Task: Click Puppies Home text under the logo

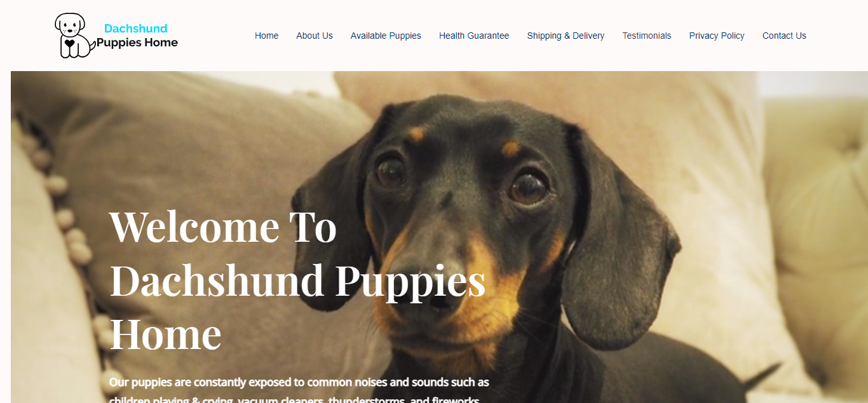Action: click(x=137, y=43)
